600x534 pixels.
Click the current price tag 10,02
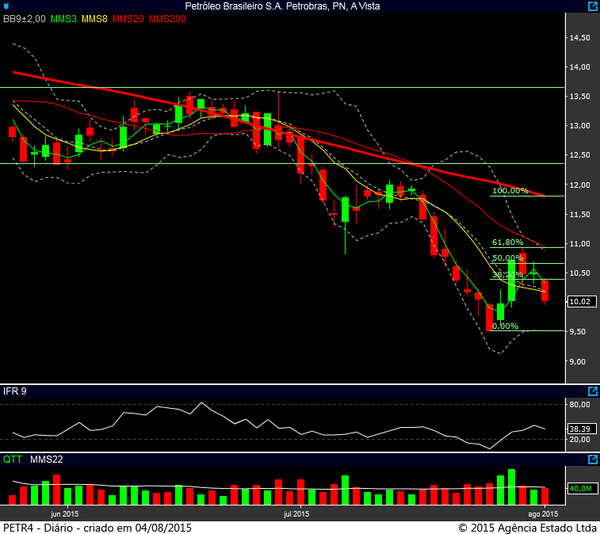580,301
